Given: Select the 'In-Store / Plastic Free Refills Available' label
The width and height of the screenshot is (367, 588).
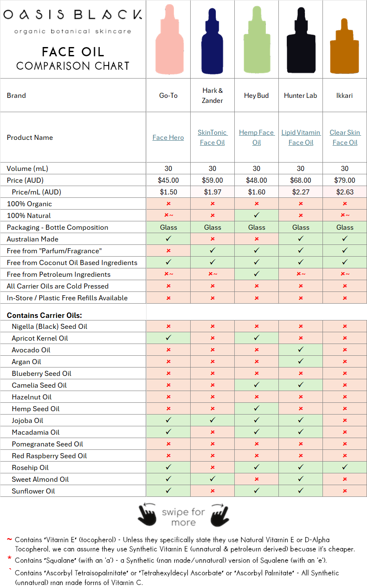Looking at the screenshot, I should [67, 298].
